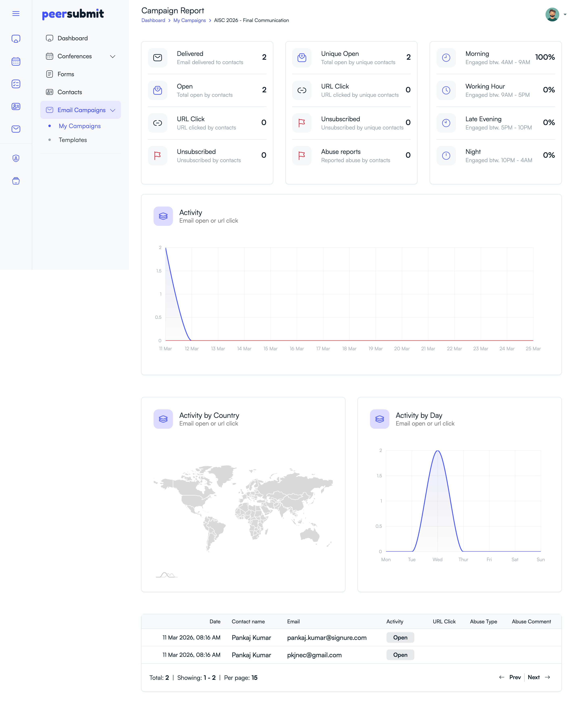Open the profile avatar dropdown at top right
Image resolution: width=580 pixels, height=728 pixels.
click(552, 14)
